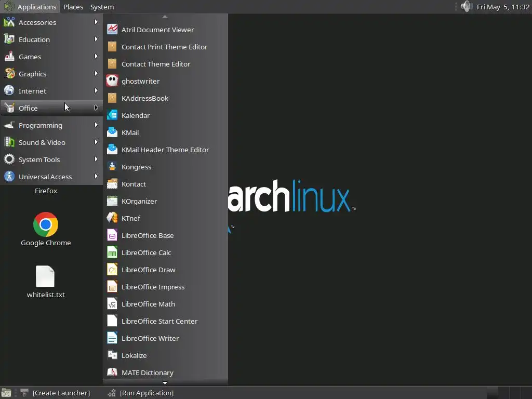Open KAddressBook icon

[x=112, y=98]
